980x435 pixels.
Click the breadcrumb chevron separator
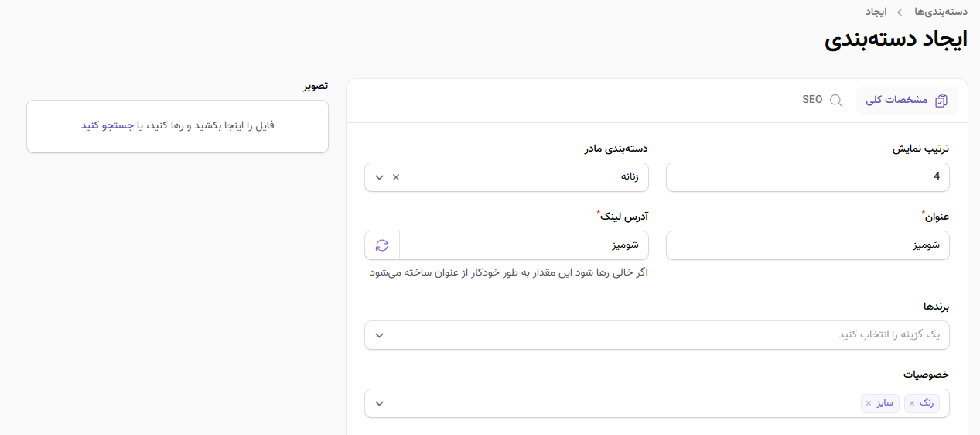pos(900,12)
